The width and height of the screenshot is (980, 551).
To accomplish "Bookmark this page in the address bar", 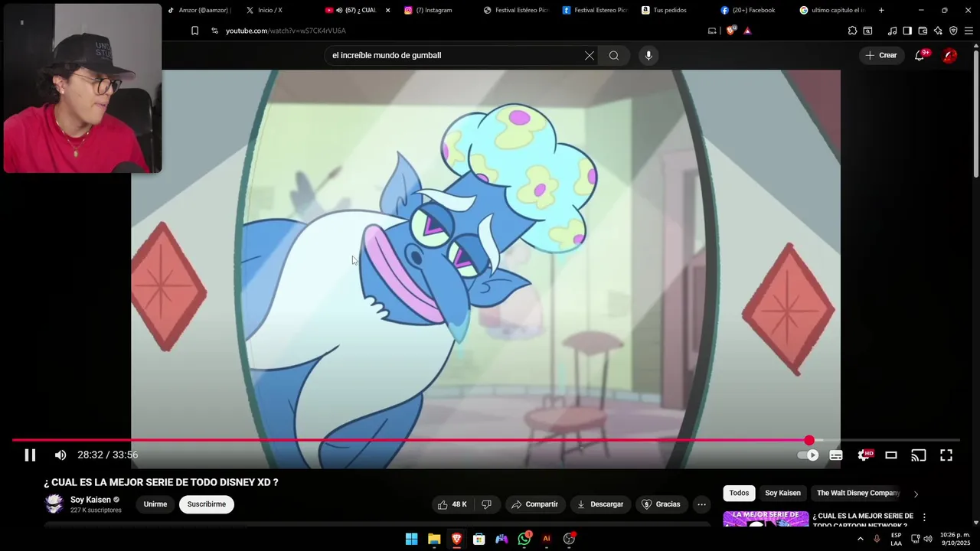I will [x=194, y=31].
